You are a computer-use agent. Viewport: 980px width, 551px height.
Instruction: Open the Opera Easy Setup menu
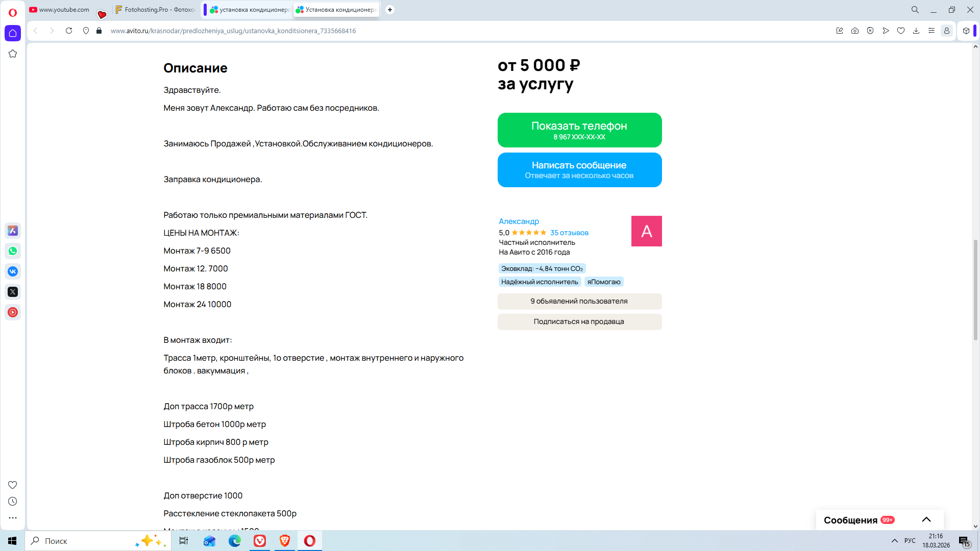point(932,31)
